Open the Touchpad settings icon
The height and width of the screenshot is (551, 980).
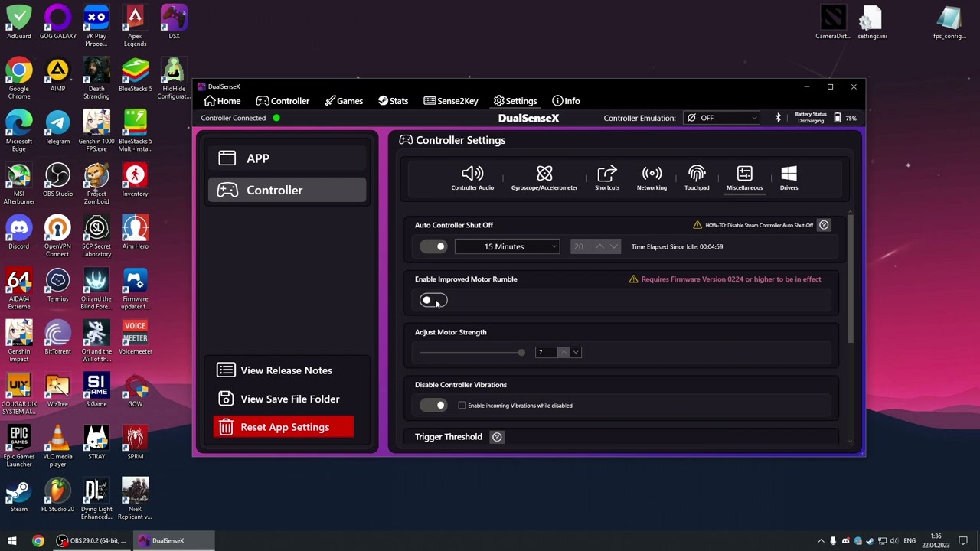pyautogui.click(x=697, y=178)
